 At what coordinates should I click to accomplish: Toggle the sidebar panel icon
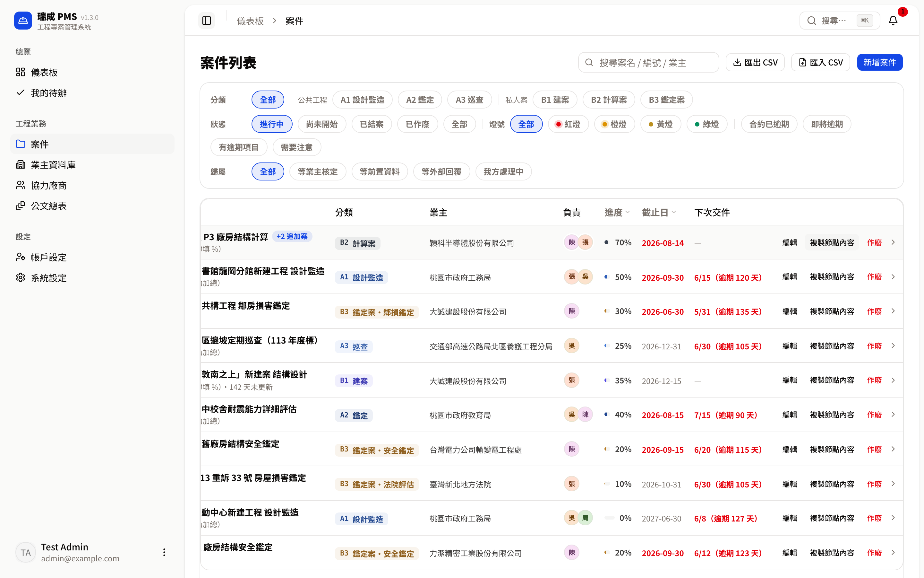tap(207, 21)
